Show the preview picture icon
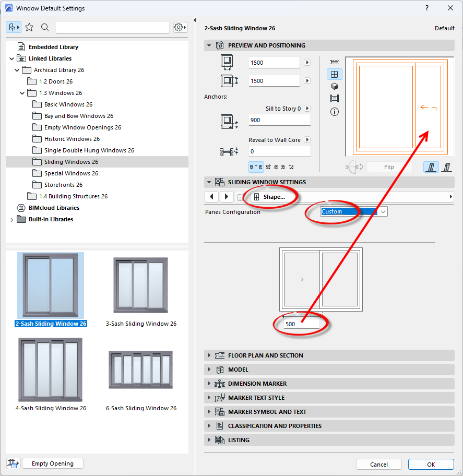463x476 pixels. (x=334, y=98)
